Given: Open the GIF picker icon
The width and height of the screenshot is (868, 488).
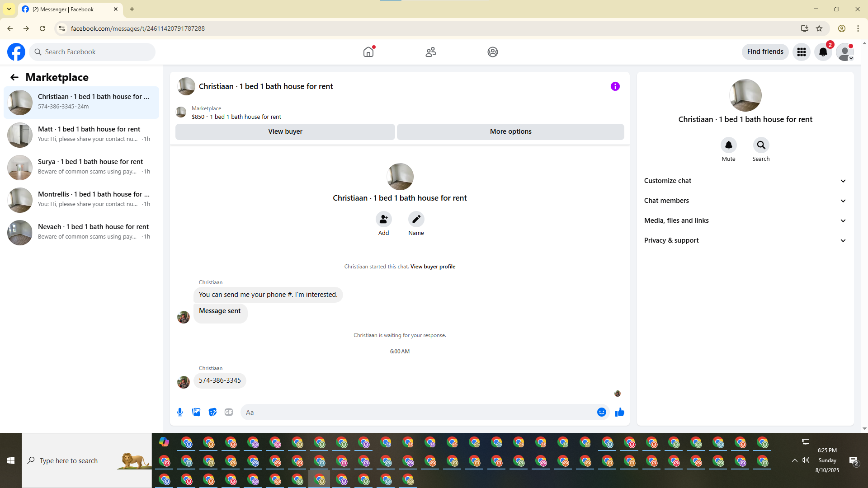Looking at the screenshot, I should coord(229,412).
